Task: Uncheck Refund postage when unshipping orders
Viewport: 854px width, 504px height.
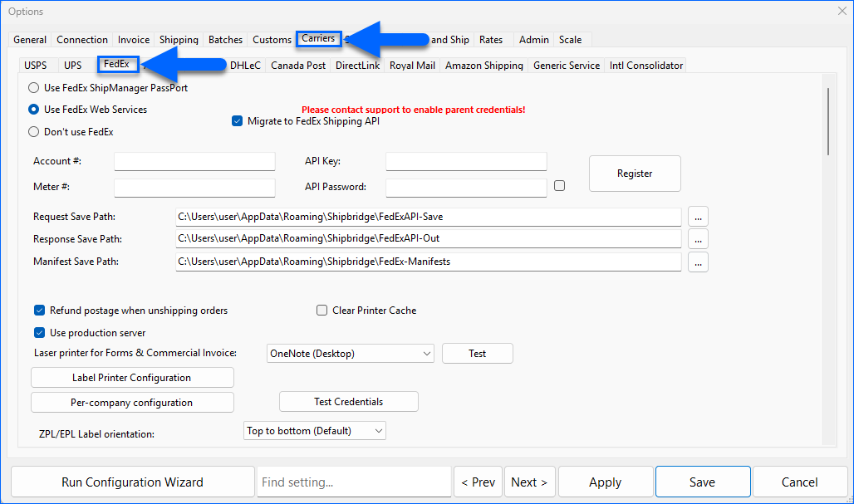Action: pos(39,311)
